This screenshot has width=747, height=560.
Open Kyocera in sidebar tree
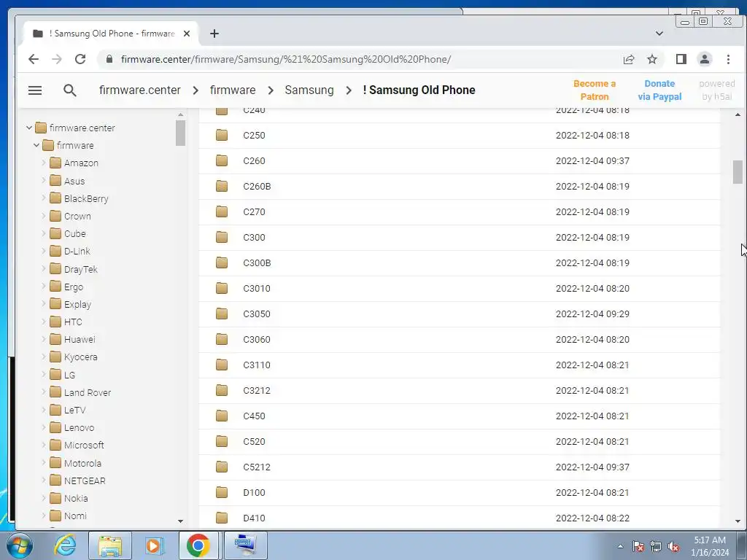80,357
